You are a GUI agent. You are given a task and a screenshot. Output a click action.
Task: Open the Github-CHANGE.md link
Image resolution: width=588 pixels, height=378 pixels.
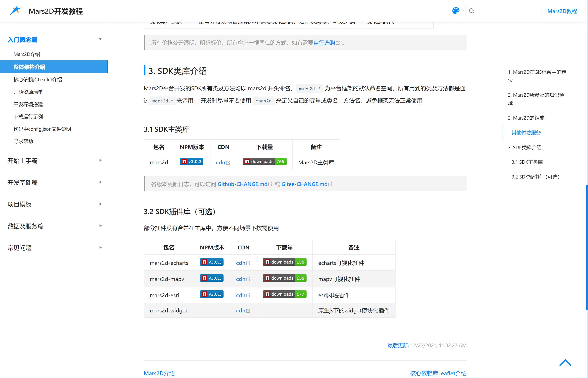pyautogui.click(x=245, y=184)
